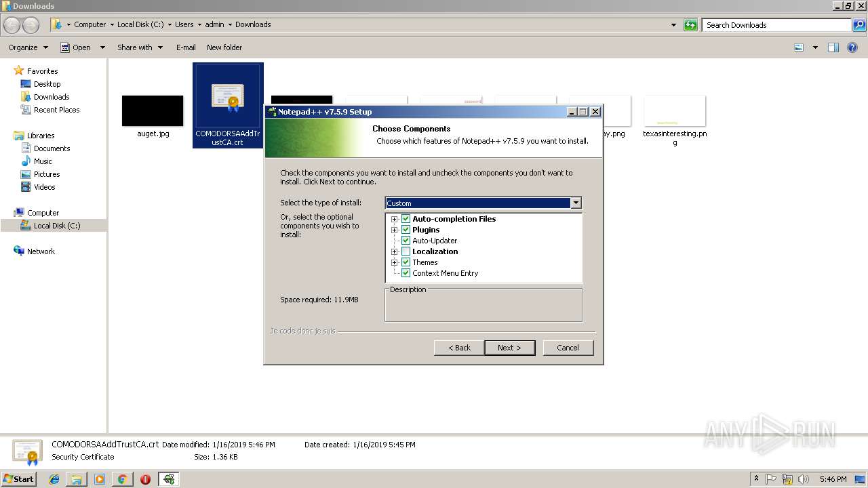Select the texasinteresting.png file
Screen dimensions: 868x488
point(675,121)
